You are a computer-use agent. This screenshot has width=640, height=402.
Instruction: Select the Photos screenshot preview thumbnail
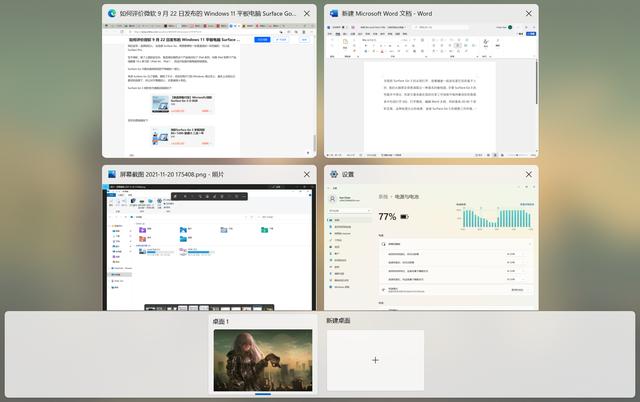point(208,248)
